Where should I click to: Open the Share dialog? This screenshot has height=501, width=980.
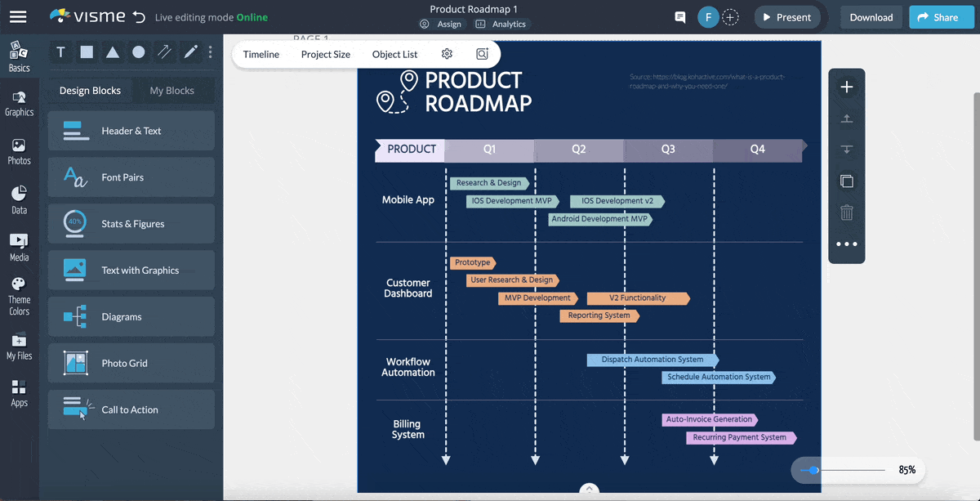941,16
